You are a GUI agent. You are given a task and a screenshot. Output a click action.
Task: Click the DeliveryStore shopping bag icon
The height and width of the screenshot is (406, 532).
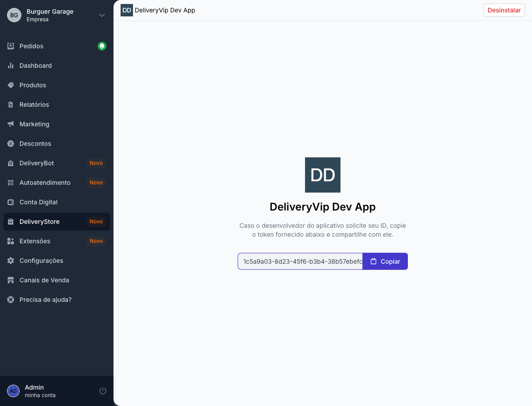tap(11, 222)
